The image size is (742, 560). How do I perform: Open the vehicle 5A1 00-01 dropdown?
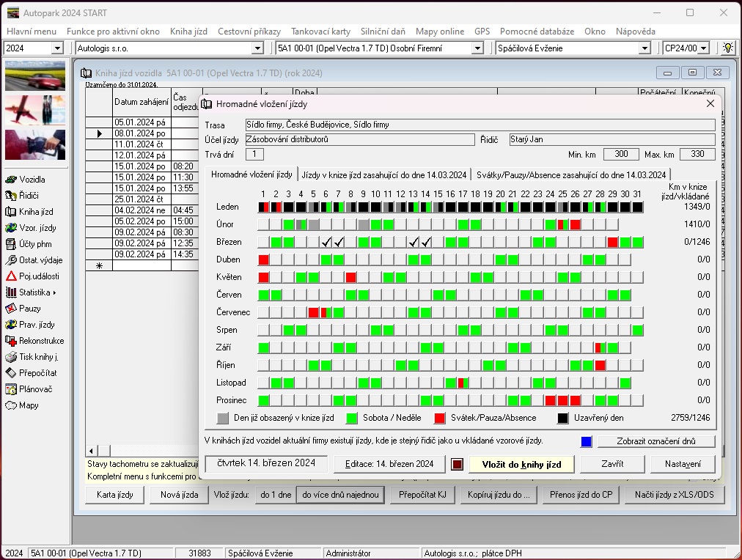(x=478, y=48)
